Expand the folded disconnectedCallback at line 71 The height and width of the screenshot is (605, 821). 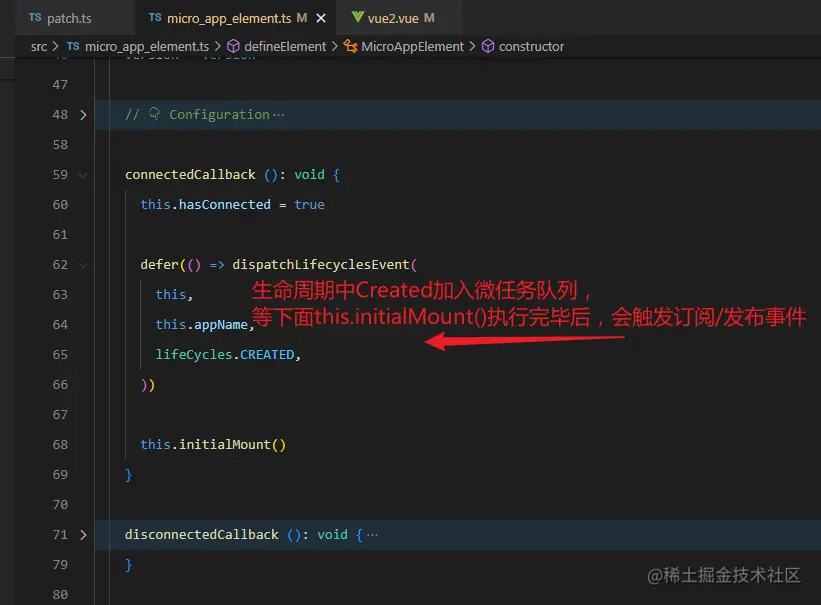click(x=83, y=535)
